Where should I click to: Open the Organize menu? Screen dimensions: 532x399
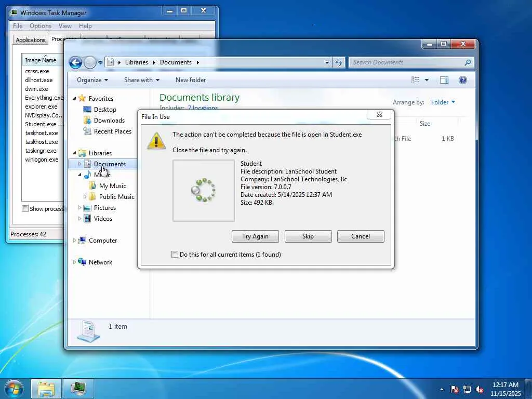pyautogui.click(x=92, y=80)
